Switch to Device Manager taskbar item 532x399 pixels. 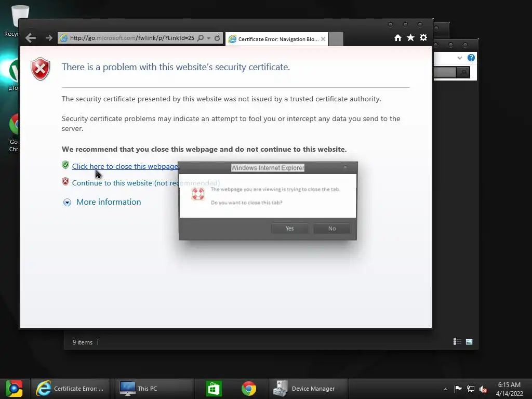tap(308, 389)
